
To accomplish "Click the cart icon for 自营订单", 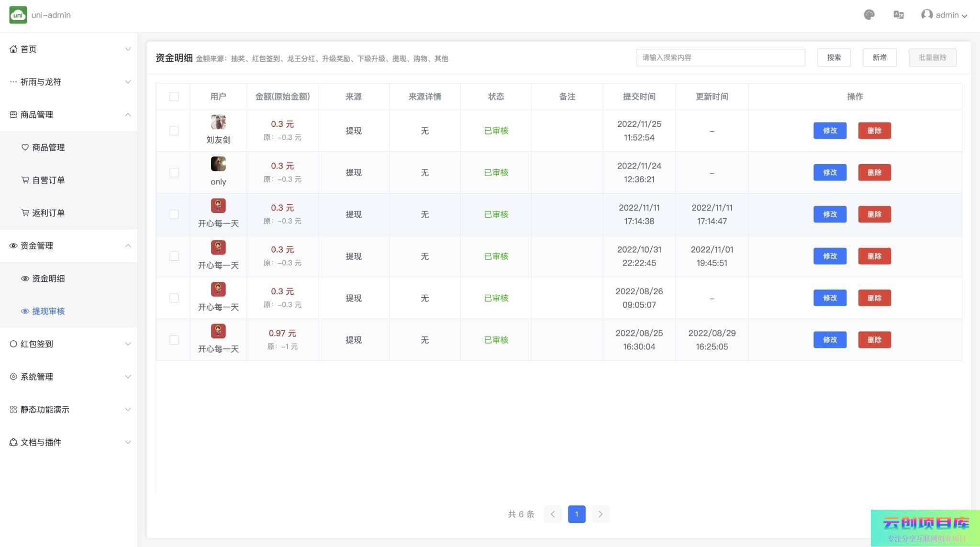I will 25,180.
